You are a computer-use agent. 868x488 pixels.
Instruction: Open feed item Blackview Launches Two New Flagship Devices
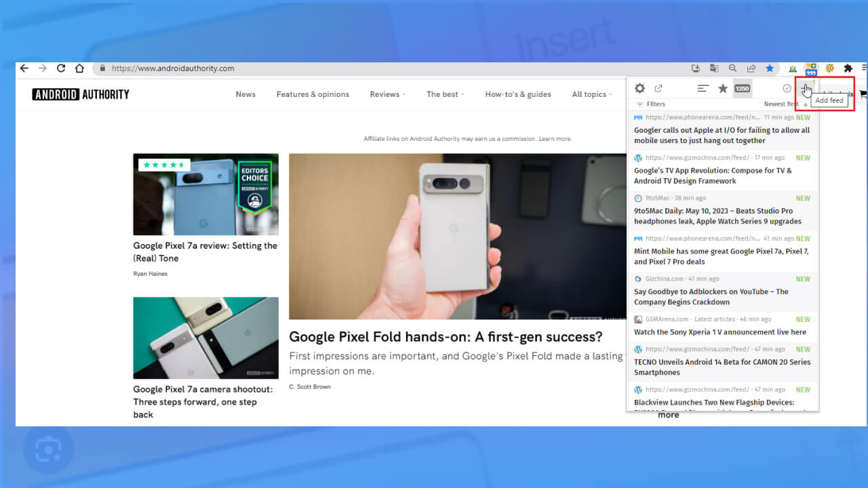714,403
